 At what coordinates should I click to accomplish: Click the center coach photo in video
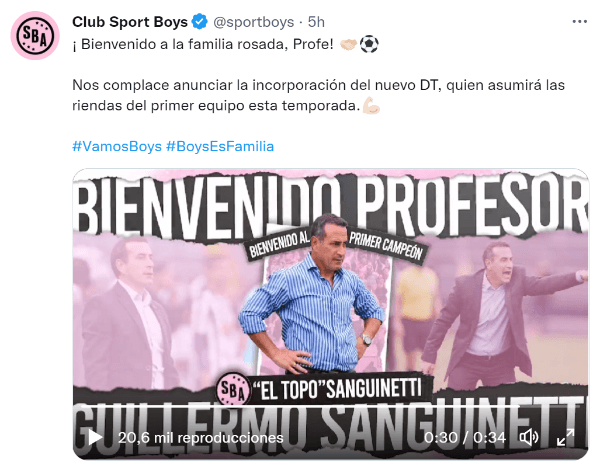(312, 295)
